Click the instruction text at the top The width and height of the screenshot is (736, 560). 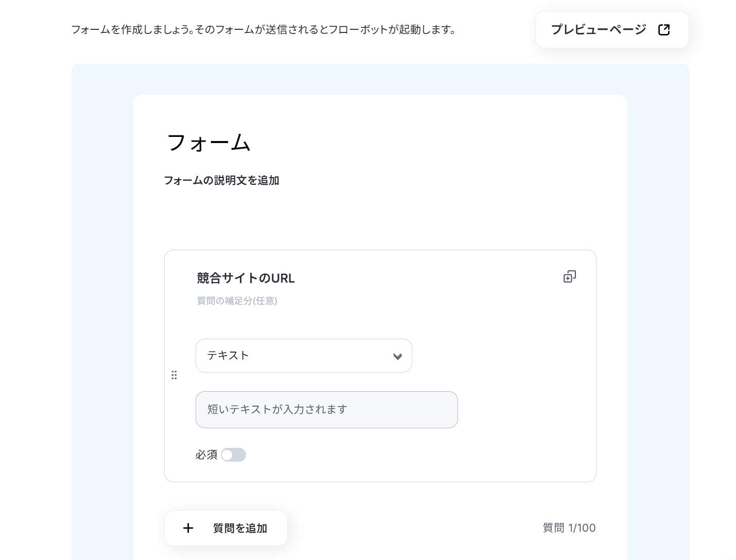point(263,30)
